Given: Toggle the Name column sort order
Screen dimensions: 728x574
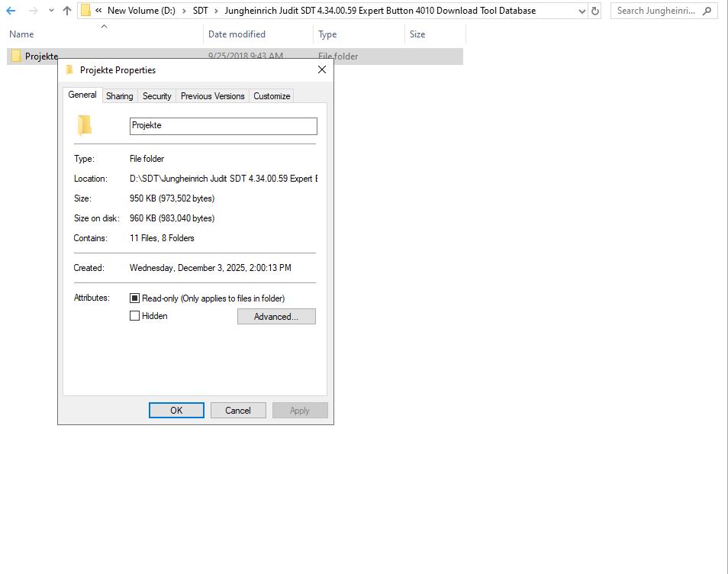Looking at the screenshot, I should tap(21, 34).
